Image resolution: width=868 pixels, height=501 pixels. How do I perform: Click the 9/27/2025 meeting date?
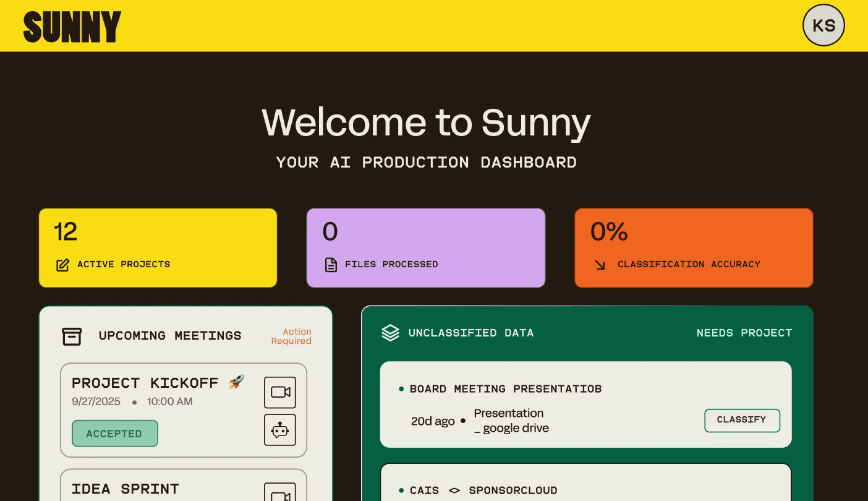pos(96,401)
